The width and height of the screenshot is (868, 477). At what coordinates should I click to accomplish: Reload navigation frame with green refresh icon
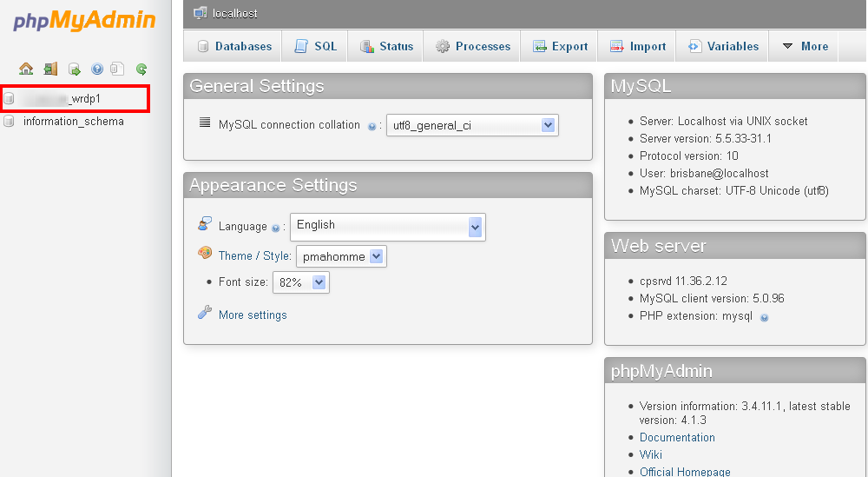(x=141, y=70)
